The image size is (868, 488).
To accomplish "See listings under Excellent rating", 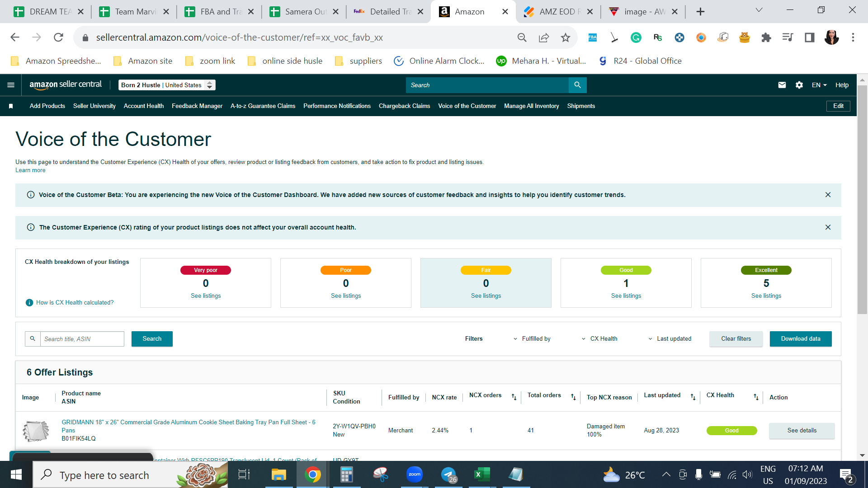I will (x=766, y=296).
